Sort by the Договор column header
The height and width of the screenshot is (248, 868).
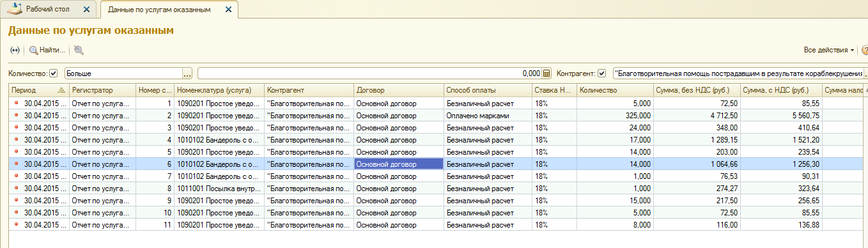coord(398,90)
